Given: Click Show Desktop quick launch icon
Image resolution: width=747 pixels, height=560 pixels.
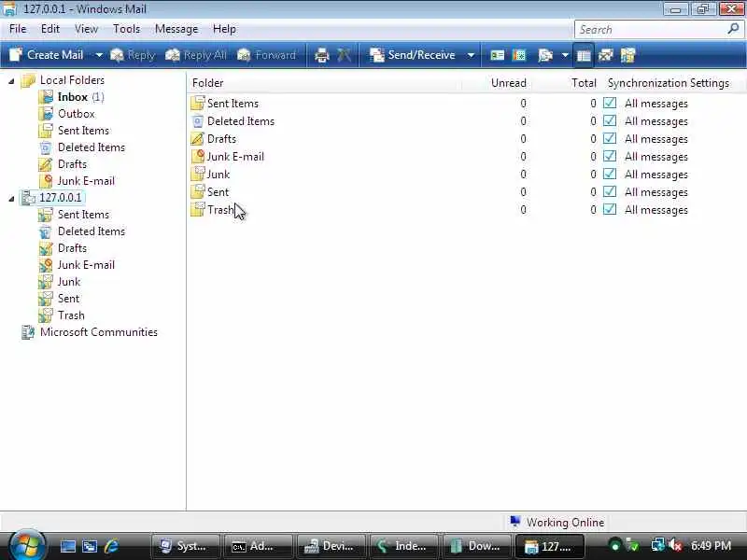Looking at the screenshot, I should point(67,546).
